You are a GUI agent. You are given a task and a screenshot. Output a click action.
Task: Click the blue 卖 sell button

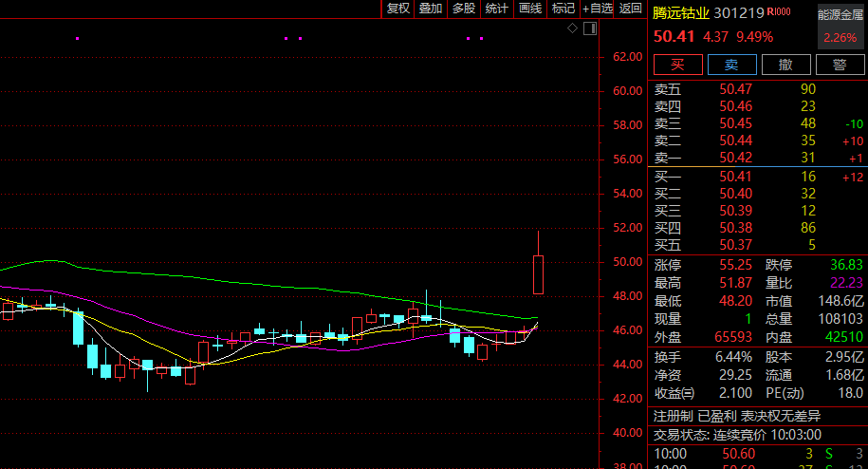[730, 65]
